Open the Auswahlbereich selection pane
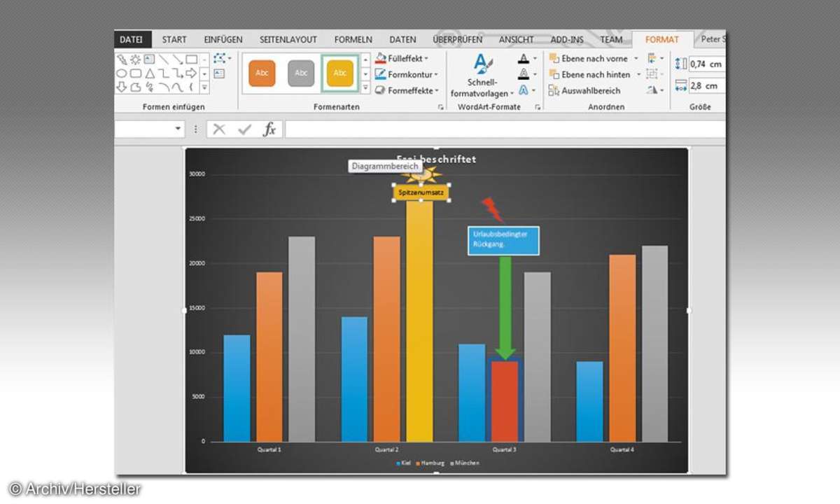The image size is (840, 504). (x=584, y=90)
